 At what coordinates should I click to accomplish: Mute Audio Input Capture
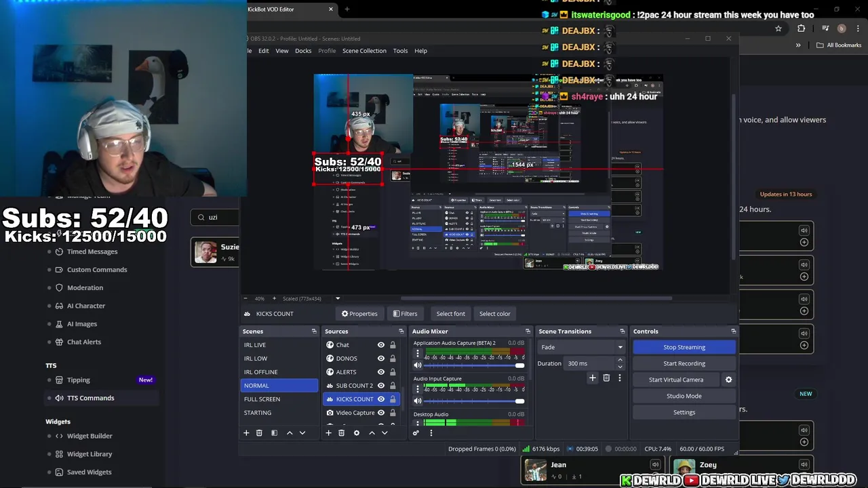tap(418, 401)
